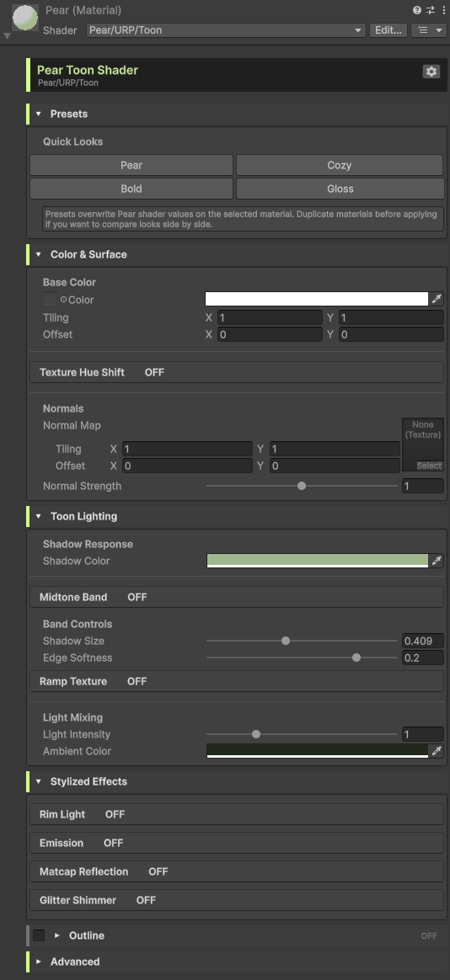Click the Band Controls heading text
The width and height of the screenshot is (450, 980).
coord(78,624)
